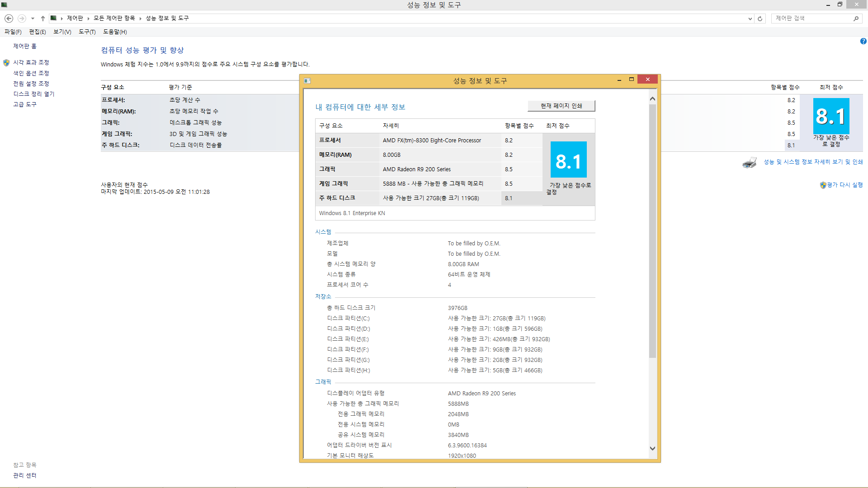The width and height of the screenshot is (868, 488).
Task: Expand chevron after 제어판 breadcrumb
Action: pyautogui.click(x=89, y=19)
